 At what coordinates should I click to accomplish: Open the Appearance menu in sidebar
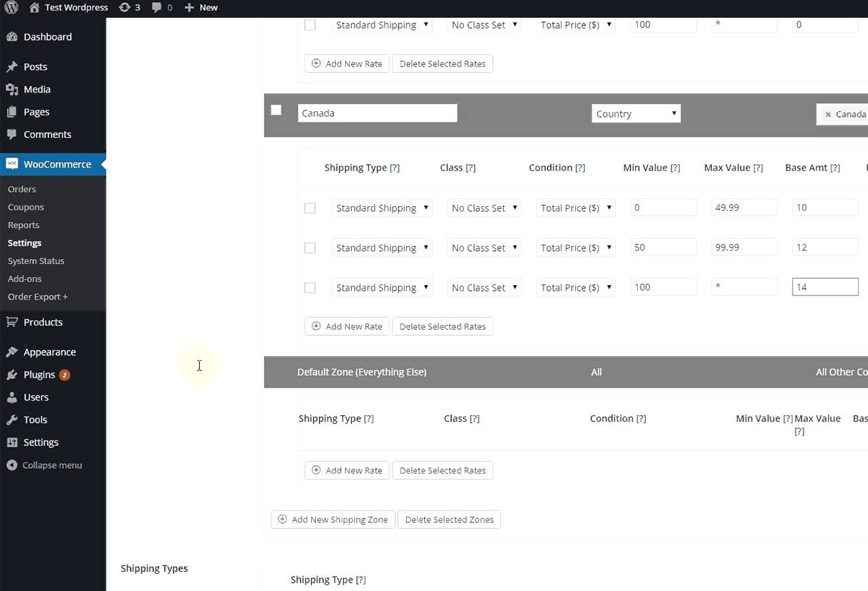click(49, 352)
